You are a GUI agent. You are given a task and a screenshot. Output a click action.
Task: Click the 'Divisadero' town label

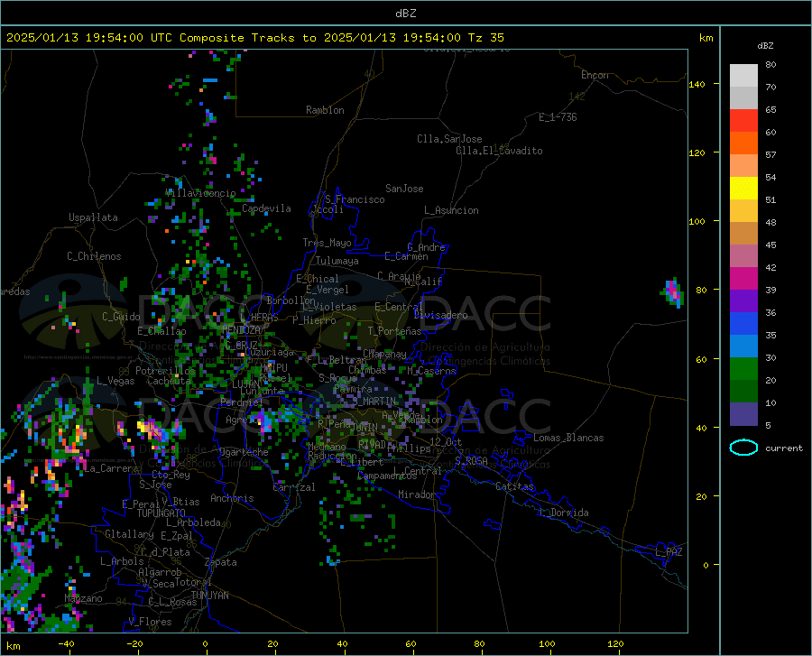tap(440, 315)
